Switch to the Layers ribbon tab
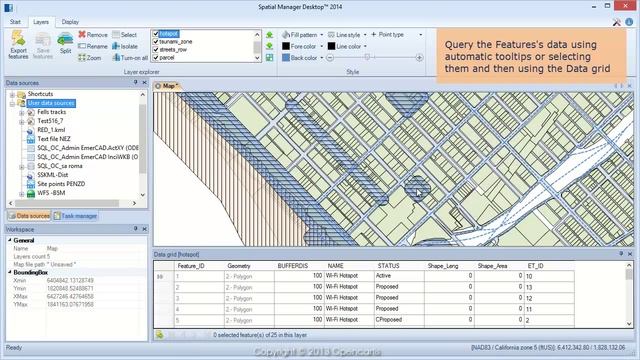 [41, 22]
